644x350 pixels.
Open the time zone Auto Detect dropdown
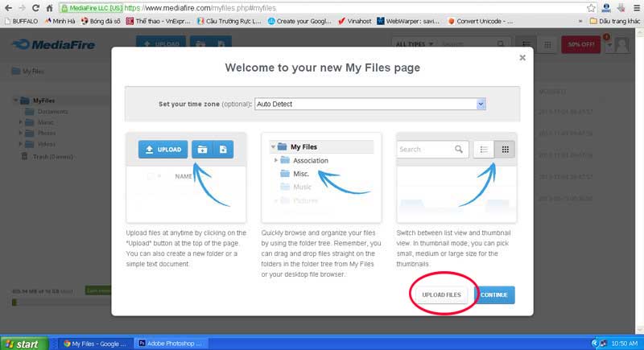370,105
